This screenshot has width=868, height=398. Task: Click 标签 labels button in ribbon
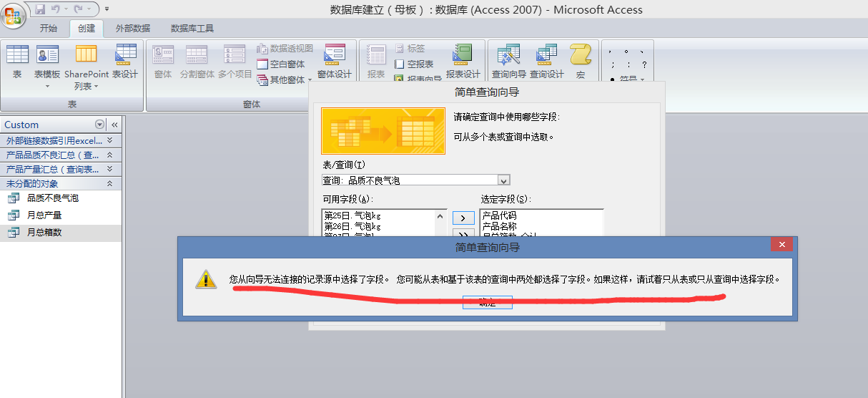click(409, 48)
